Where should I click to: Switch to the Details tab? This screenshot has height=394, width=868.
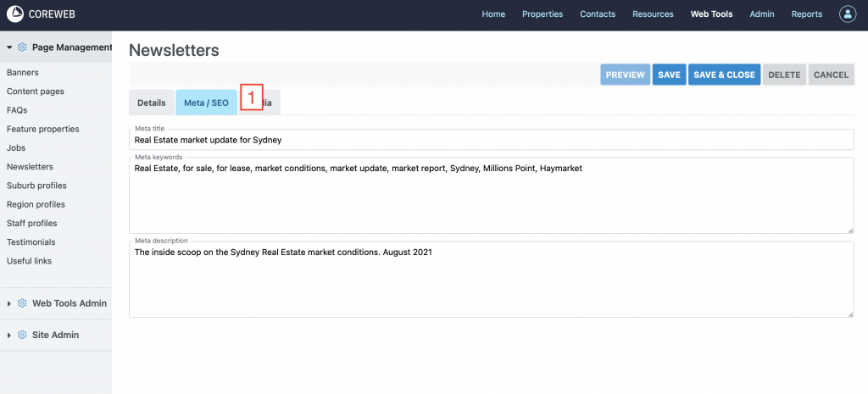coord(151,103)
